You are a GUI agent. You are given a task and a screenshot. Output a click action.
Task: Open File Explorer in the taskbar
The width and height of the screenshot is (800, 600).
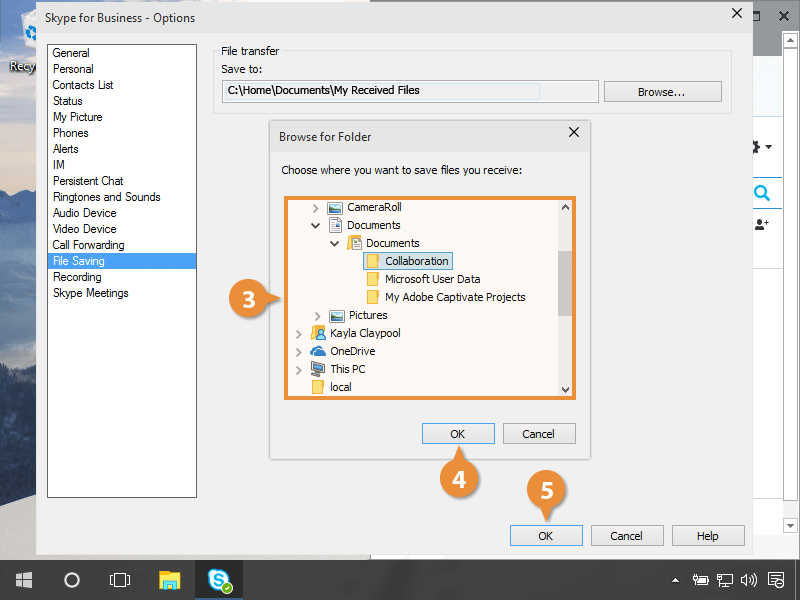point(170,580)
